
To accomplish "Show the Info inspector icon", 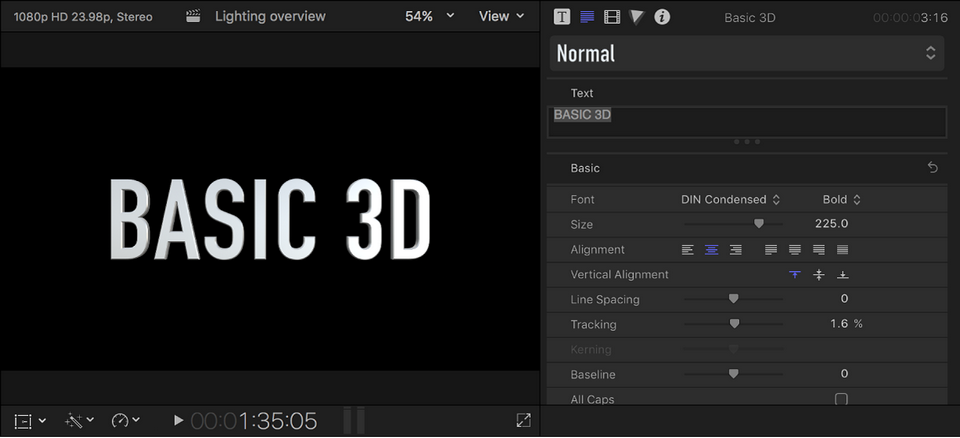I will 662,17.
